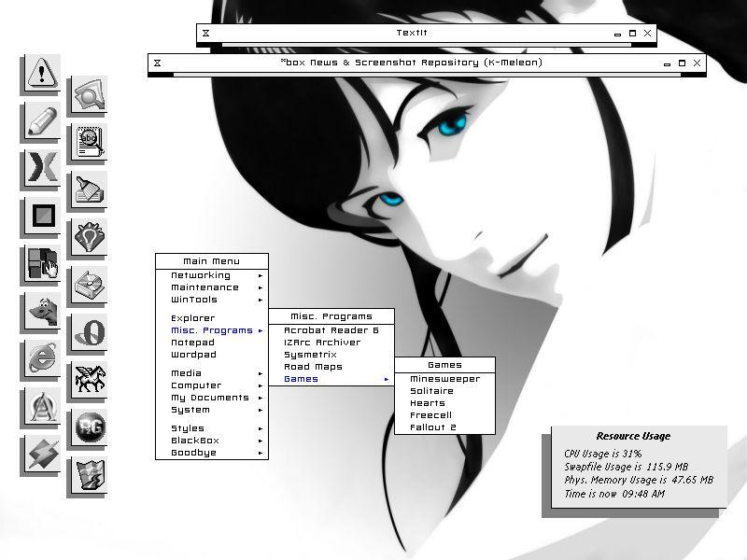Launch Wordpad from Main Menu
The height and width of the screenshot is (560, 747).
click(x=212, y=355)
